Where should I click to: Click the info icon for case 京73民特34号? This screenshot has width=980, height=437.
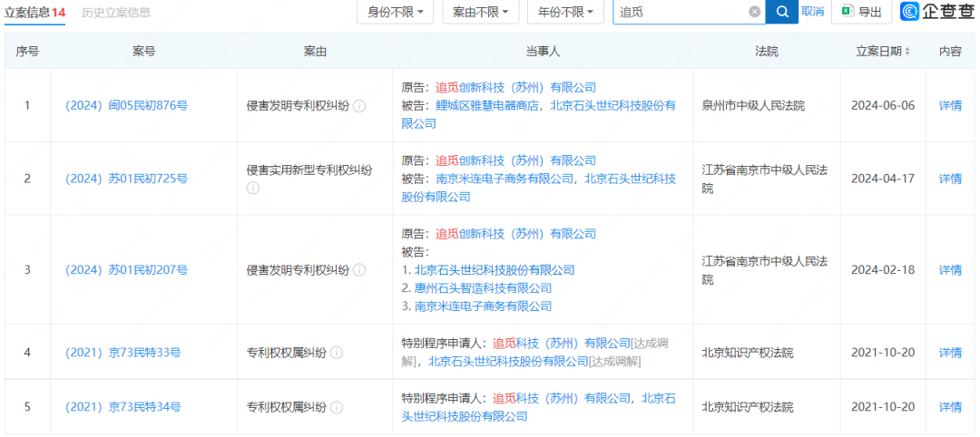tap(337, 407)
